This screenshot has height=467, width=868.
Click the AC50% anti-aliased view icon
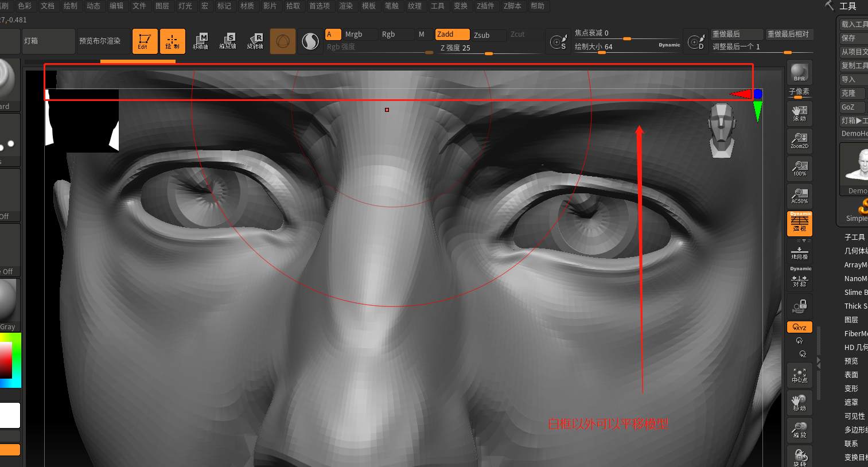click(799, 196)
